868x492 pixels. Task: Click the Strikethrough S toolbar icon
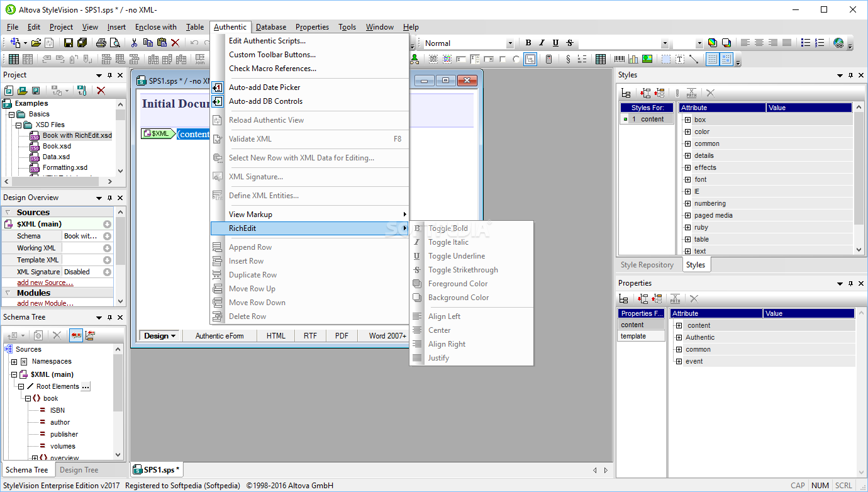570,43
